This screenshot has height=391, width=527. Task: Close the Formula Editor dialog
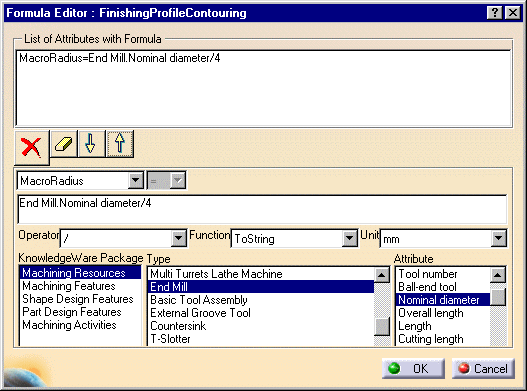coord(513,13)
